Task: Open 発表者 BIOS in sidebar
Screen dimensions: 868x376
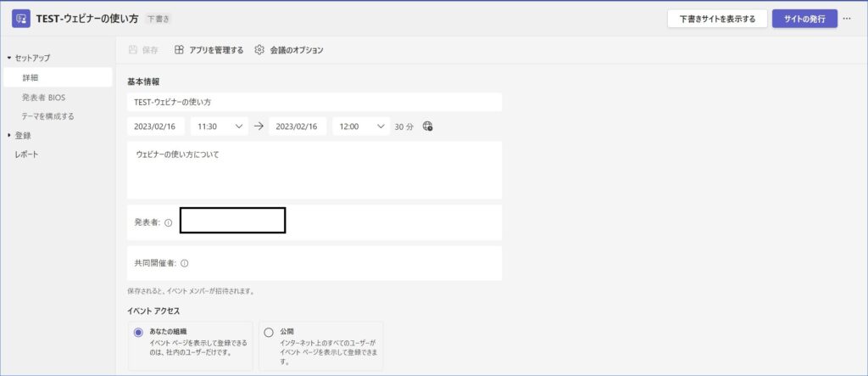Action: (49, 97)
